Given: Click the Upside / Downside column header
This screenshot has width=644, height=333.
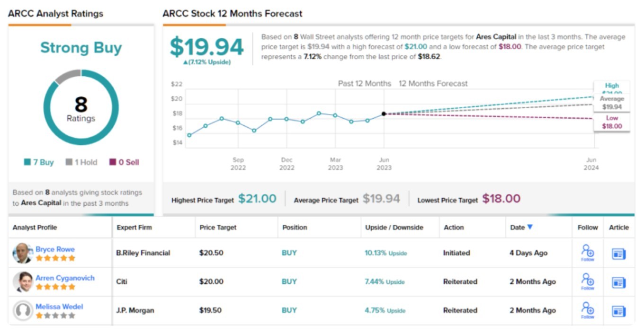Looking at the screenshot, I should pyautogui.click(x=394, y=228).
